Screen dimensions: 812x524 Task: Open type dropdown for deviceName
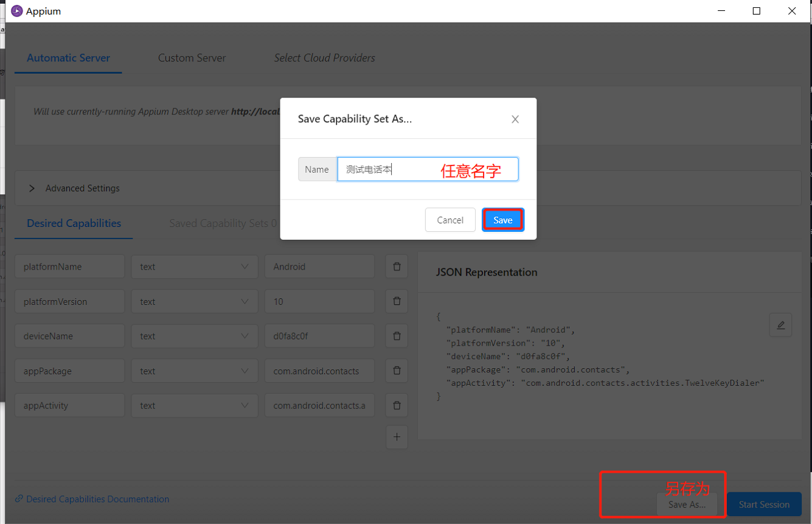(195, 336)
